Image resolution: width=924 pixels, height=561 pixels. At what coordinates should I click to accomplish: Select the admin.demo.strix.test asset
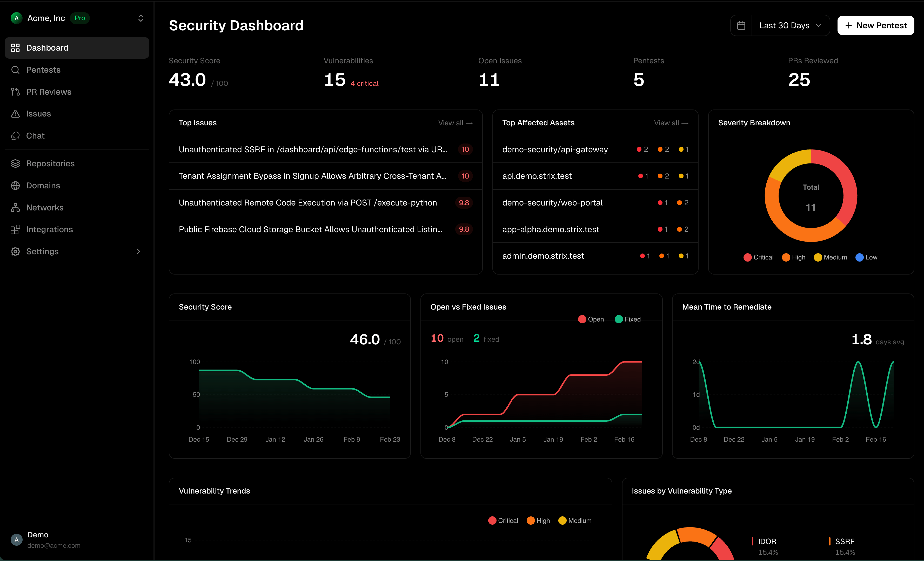point(595,256)
